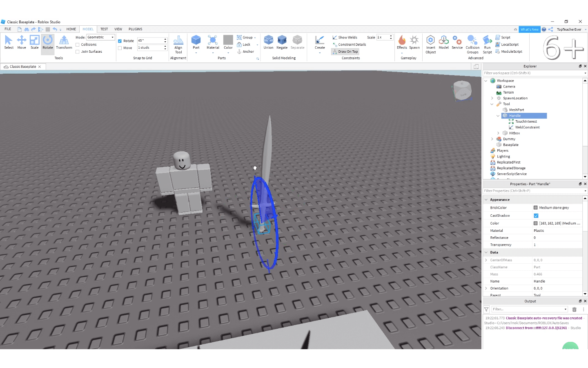
Task: Switch to the PLUGINS tab
Action: point(135,29)
